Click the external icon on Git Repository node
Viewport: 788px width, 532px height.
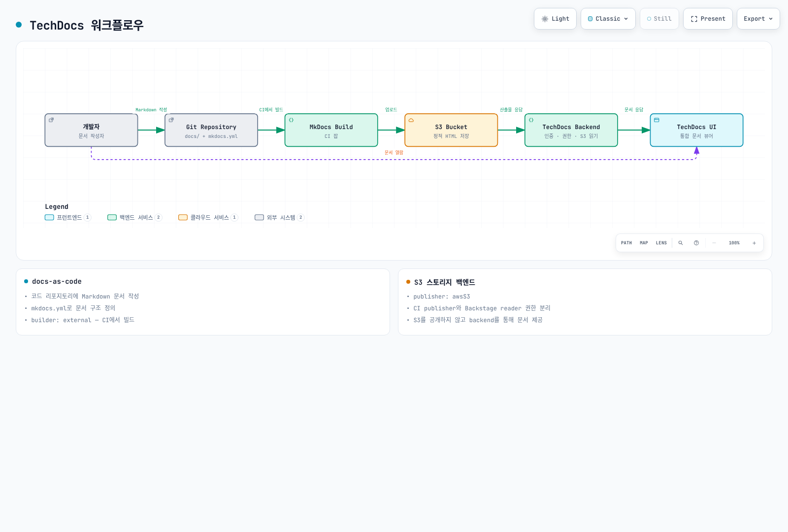171,120
